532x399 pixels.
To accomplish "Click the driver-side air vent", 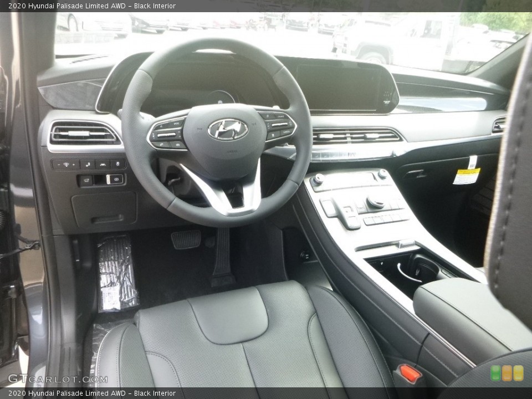I will [x=84, y=134].
